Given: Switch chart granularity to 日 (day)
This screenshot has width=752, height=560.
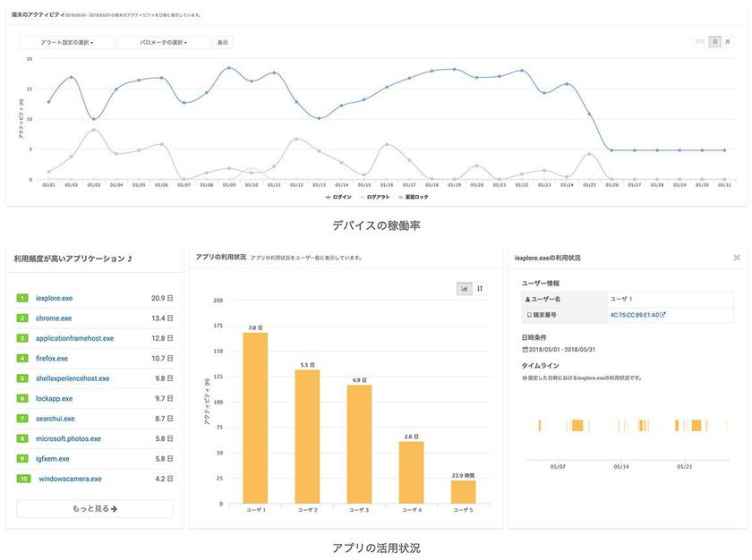Looking at the screenshot, I should [714, 42].
